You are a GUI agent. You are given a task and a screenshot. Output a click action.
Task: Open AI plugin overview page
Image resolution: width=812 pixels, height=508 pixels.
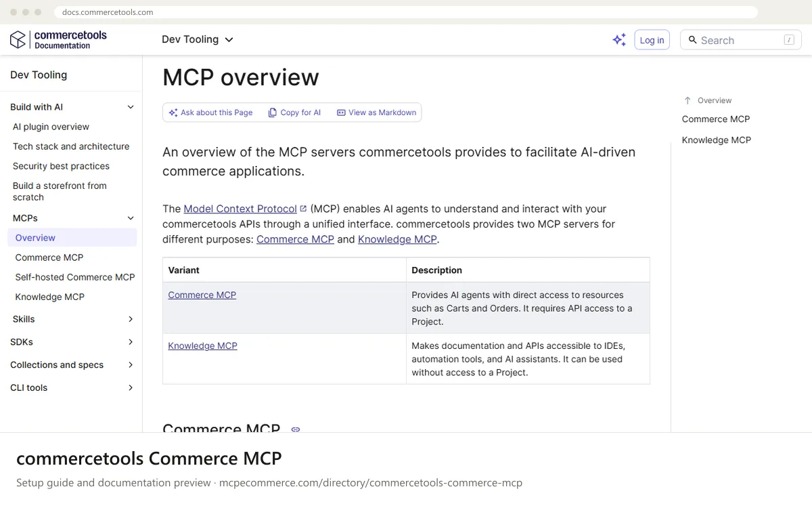[51, 127]
